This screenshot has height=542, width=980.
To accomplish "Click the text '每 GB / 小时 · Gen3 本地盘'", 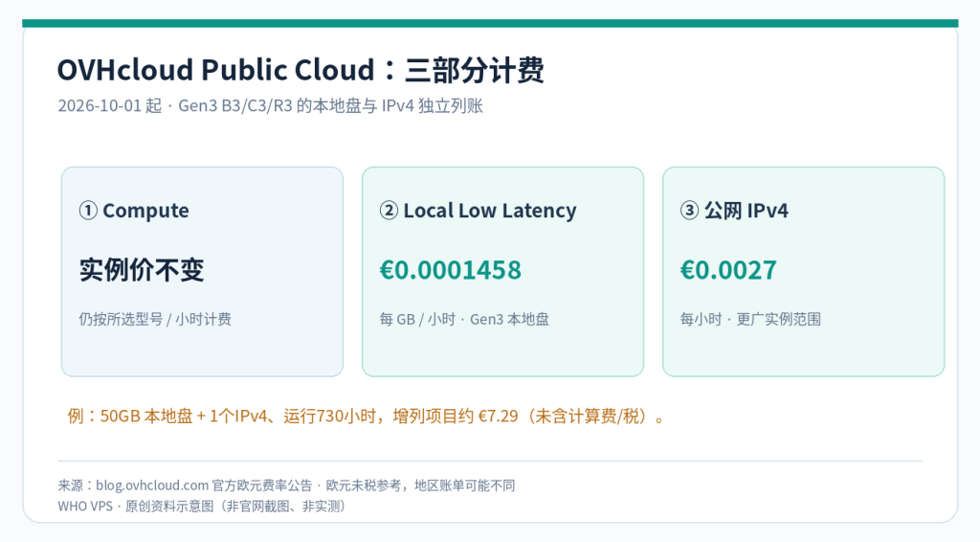I will (464, 319).
